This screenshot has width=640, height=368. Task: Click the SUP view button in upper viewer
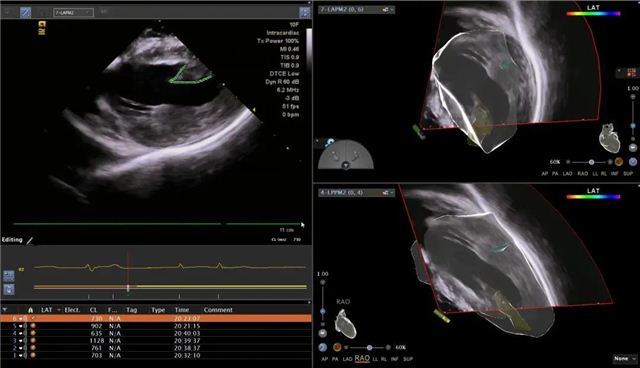[x=628, y=174]
